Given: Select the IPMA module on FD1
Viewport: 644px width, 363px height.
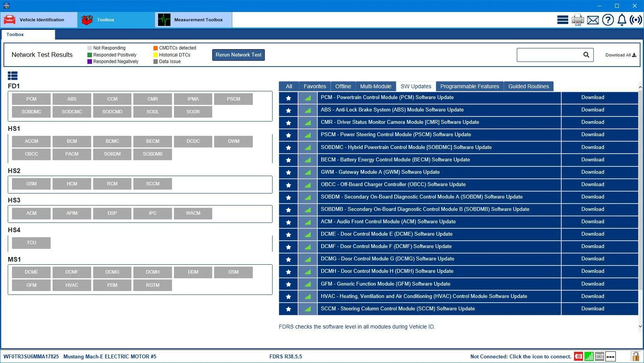Looking at the screenshot, I should (193, 99).
